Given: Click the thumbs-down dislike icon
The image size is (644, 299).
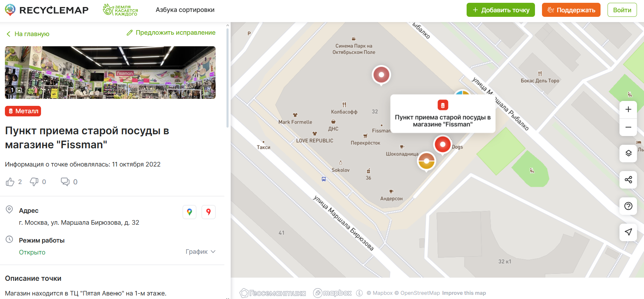Looking at the screenshot, I should (34, 182).
